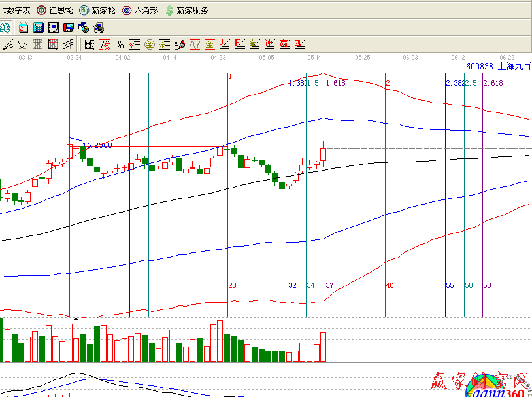Viewport: 532px width, 397px height.
Task: Select the red F fan line tool
Action: coord(239,44)
